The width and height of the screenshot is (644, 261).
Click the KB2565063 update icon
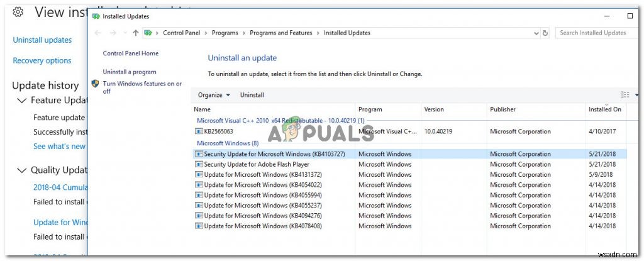pos(199,131)
